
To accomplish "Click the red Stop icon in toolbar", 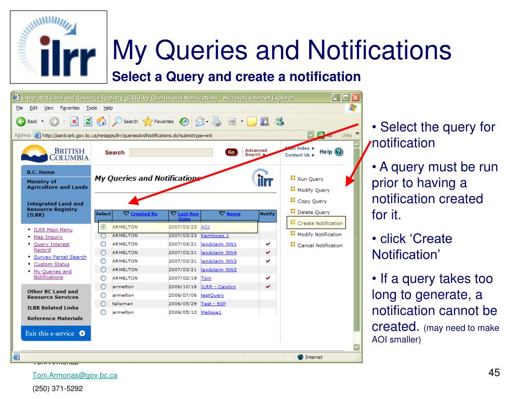I will point(74,122).
